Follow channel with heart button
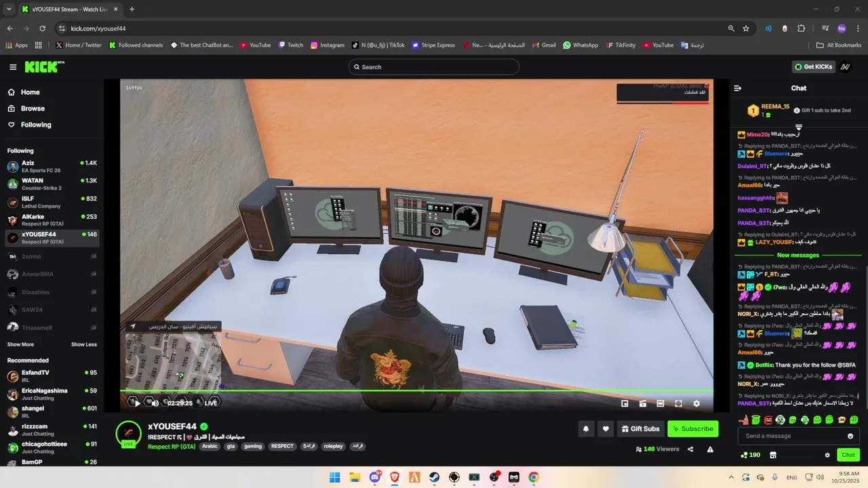Screen dimensions: 868x488 [x=606, y=428]
